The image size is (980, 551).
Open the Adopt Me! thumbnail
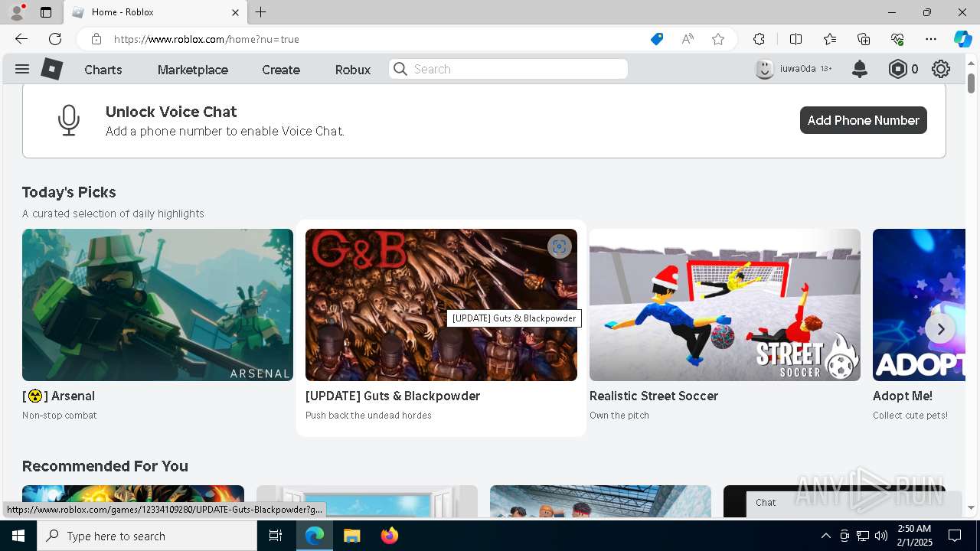coord(919,305)
